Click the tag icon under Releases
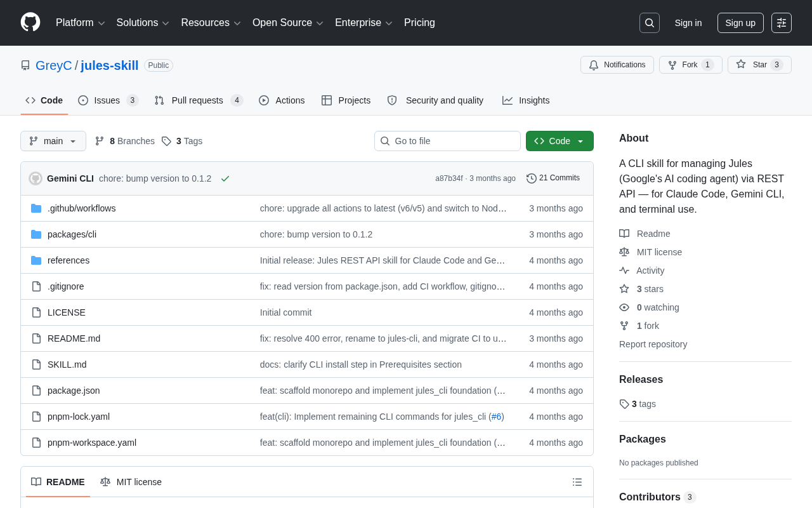The width and height of the screenshot is (812, 508). coord(624,404)
